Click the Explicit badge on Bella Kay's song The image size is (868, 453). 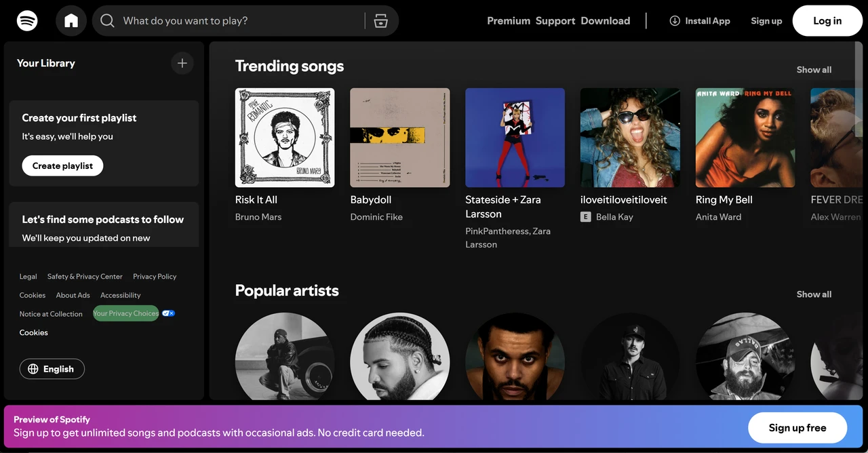pyautogui.click(x=585, y=216)
